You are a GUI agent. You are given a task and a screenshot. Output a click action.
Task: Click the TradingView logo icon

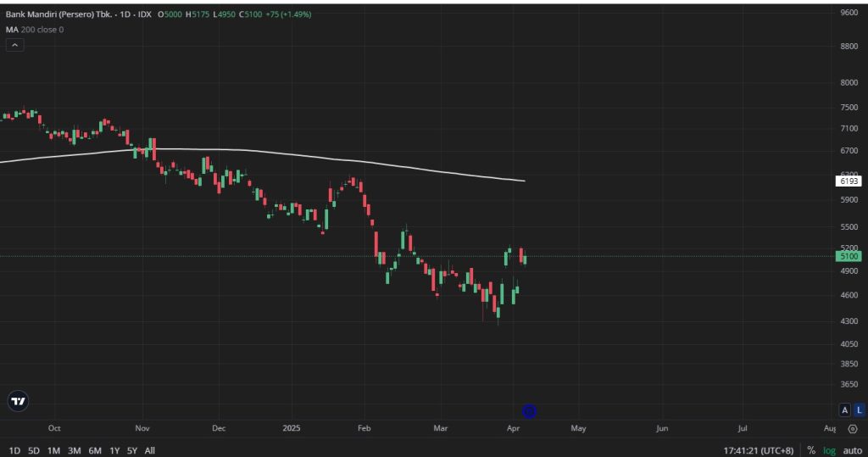(x=19, y=401)
